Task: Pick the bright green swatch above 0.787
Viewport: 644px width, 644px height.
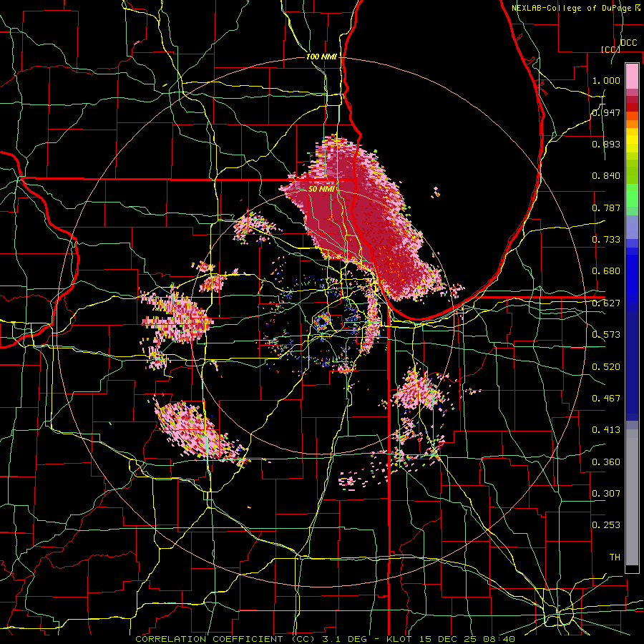Action: coord(632,195)
